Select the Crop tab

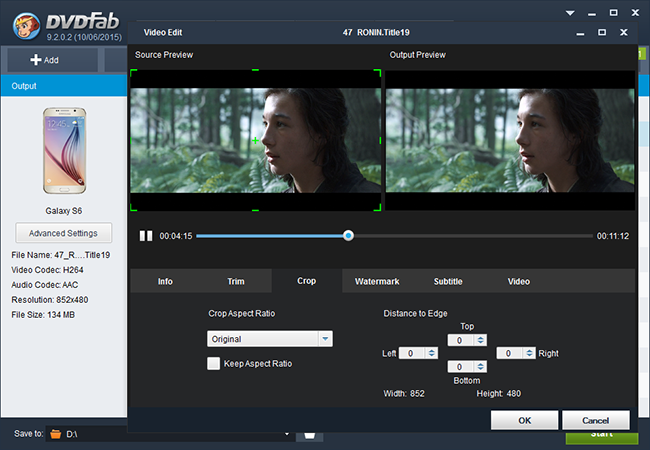(x=307, y=281)
